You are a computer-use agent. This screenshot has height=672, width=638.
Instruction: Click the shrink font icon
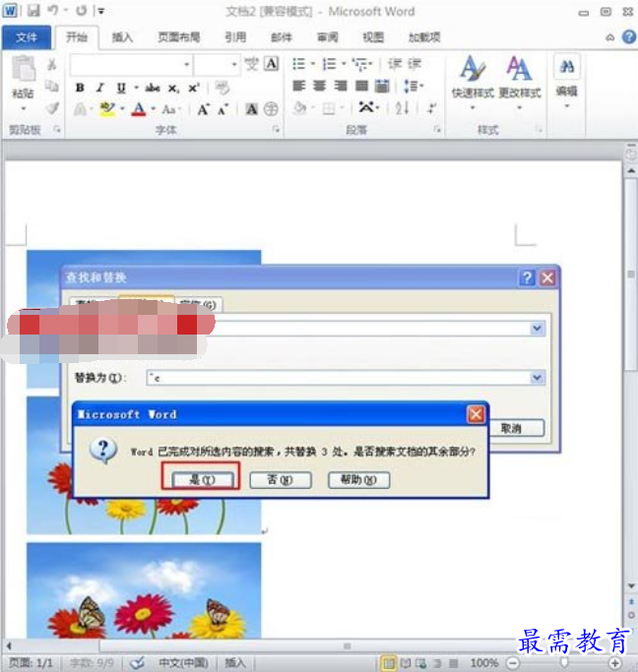tap(223, 110)
